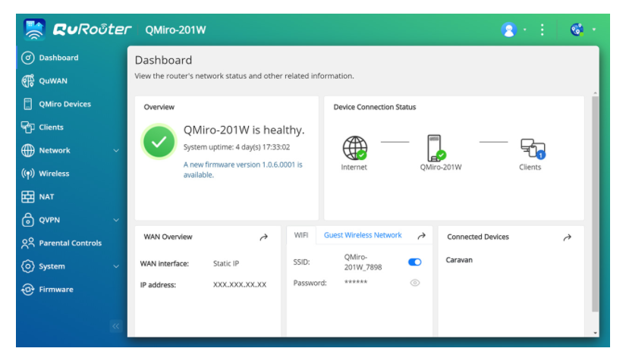
Task: Expand the Network submenu chevron
Action: click(x=116, y=150)
